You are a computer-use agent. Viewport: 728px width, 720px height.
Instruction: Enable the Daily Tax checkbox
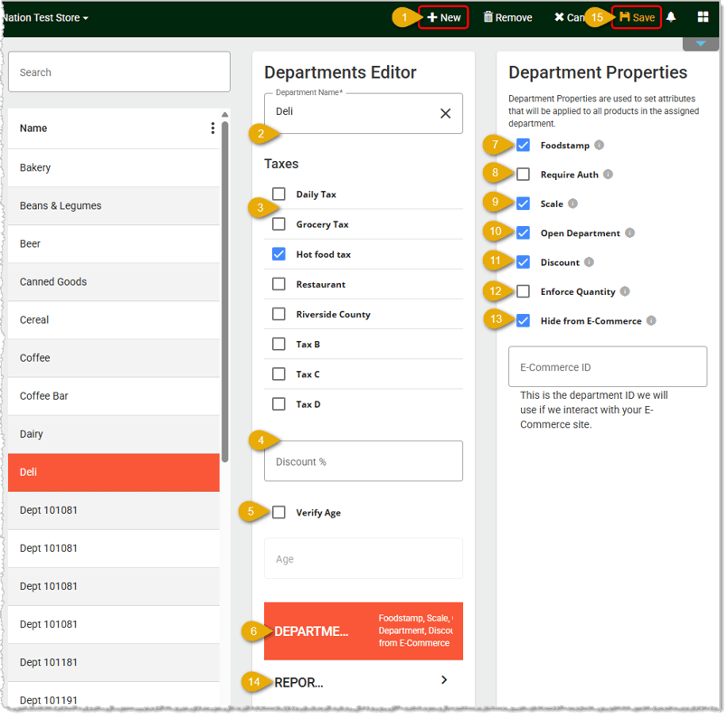[279, 194]
